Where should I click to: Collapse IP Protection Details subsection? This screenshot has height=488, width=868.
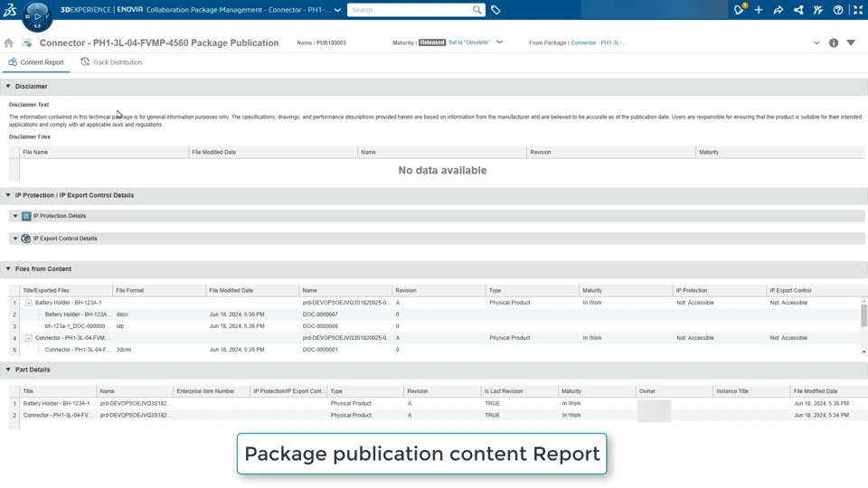coord(15,216)
